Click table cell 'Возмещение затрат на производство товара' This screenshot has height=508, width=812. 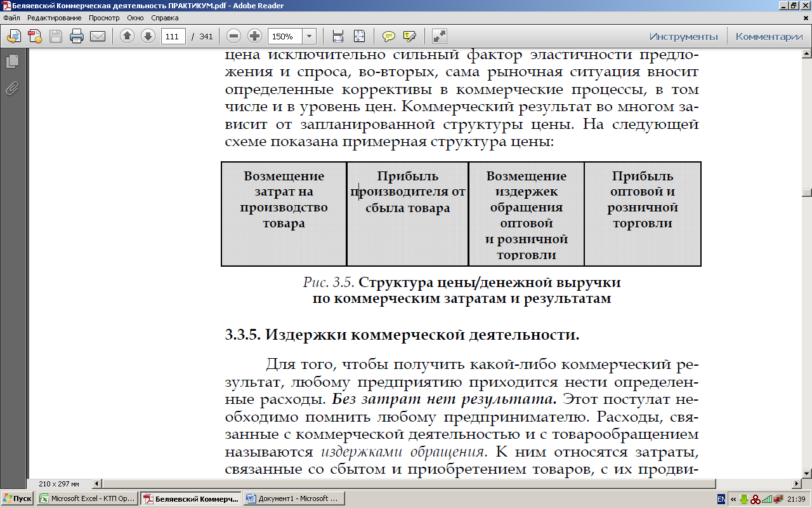(x=284, y=213)
